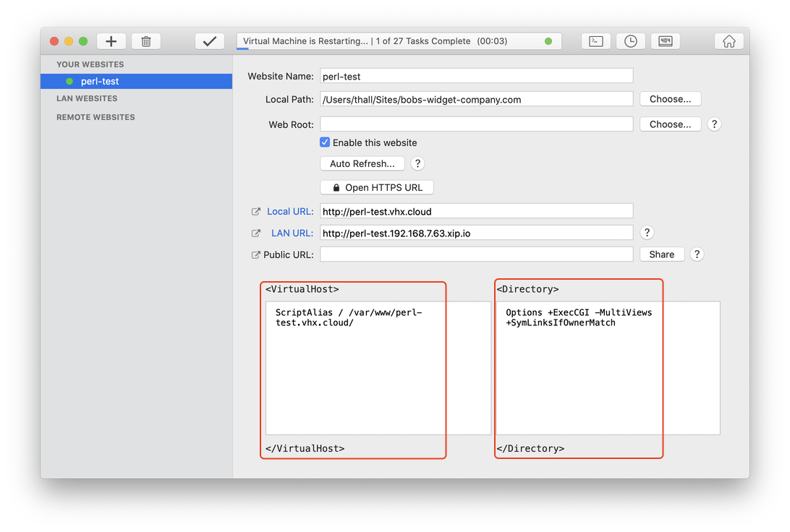This screenshot has width=790, height=532.
Task: Delete selected website with trash icon
Action: (146, 41)
